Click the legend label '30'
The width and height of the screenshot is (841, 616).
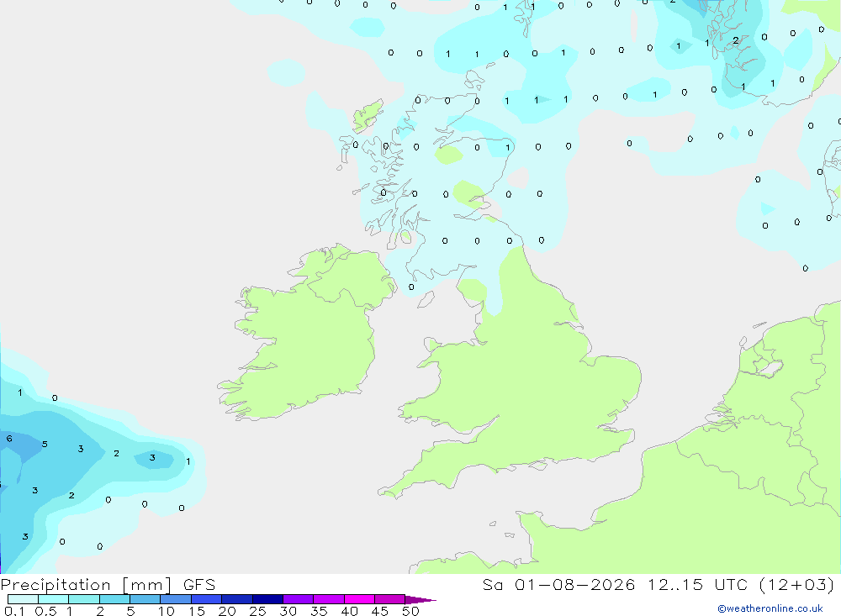pos(288,611)
